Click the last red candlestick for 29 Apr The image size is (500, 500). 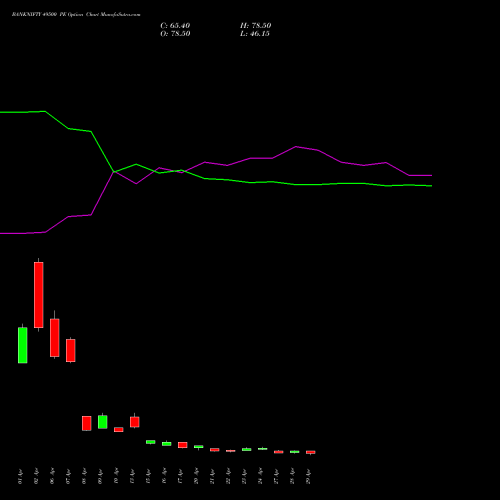coord(311,452)
